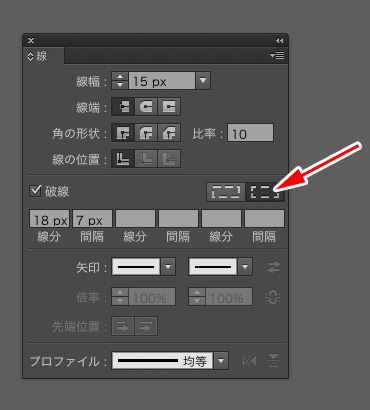The height and width of the screenshot is (410, 370).
Task: Select the butt cap line end icon
Action: [x=123, y=107]
